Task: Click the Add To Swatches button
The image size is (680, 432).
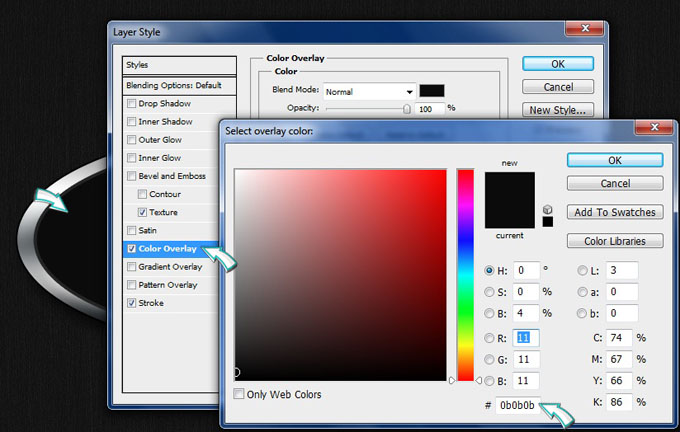Action: click(614, 212)
